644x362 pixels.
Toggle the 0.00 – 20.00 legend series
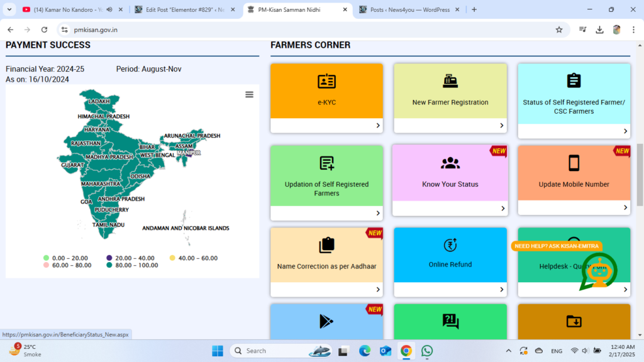click(65, 258)
